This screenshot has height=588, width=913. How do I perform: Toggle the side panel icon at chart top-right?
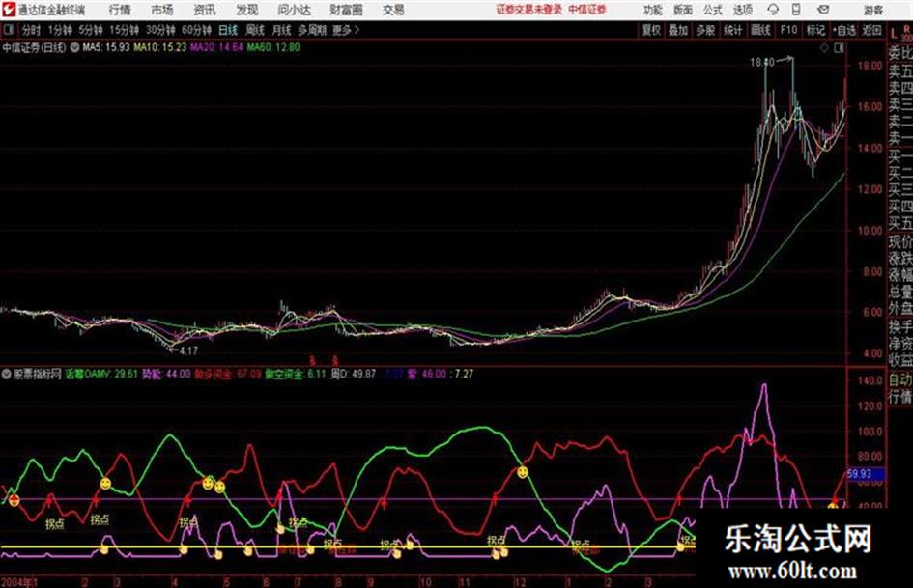point(839,48)
